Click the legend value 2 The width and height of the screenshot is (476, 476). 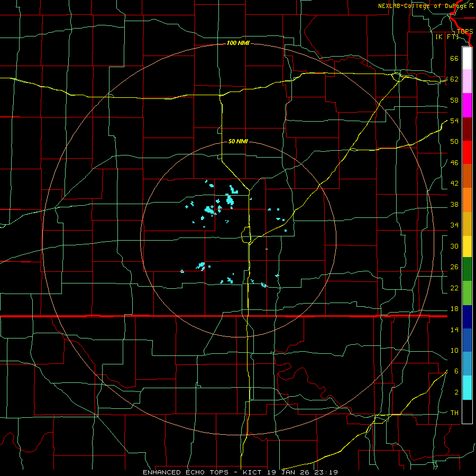point(456,392)
